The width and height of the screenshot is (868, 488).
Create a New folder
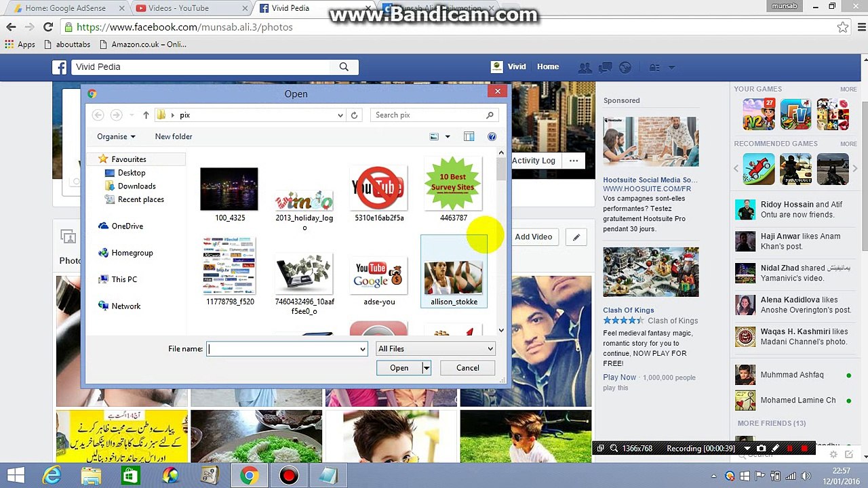point(174,137)
